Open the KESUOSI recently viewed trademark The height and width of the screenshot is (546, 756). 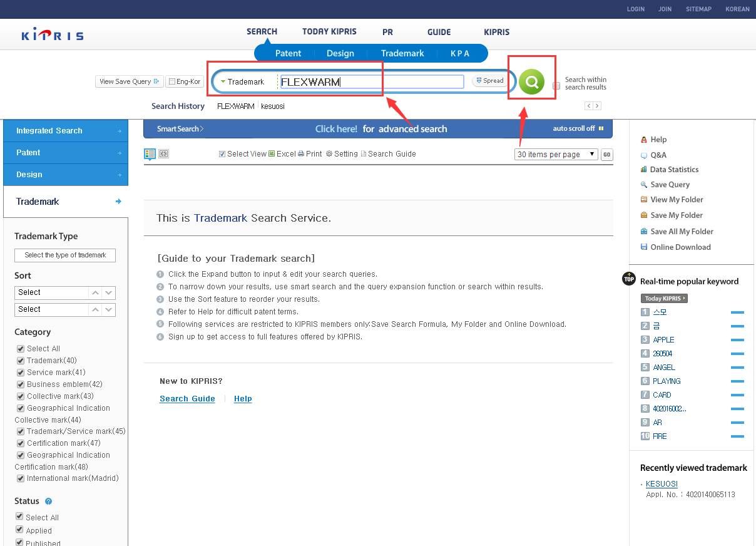click(661, 484)
